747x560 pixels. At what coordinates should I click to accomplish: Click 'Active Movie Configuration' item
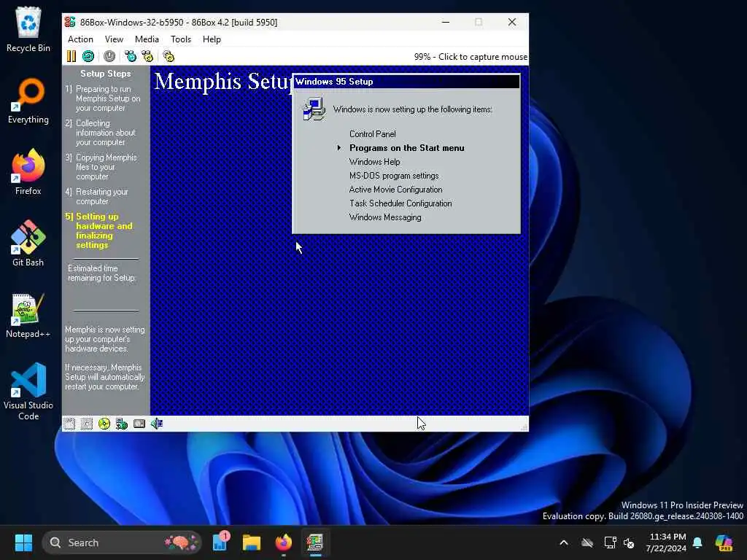click(395, 190)
